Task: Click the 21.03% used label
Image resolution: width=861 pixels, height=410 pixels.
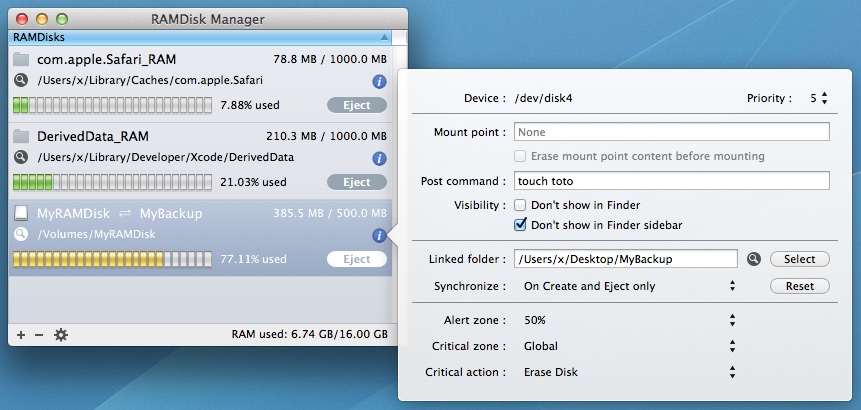Action: coord(253,182)
